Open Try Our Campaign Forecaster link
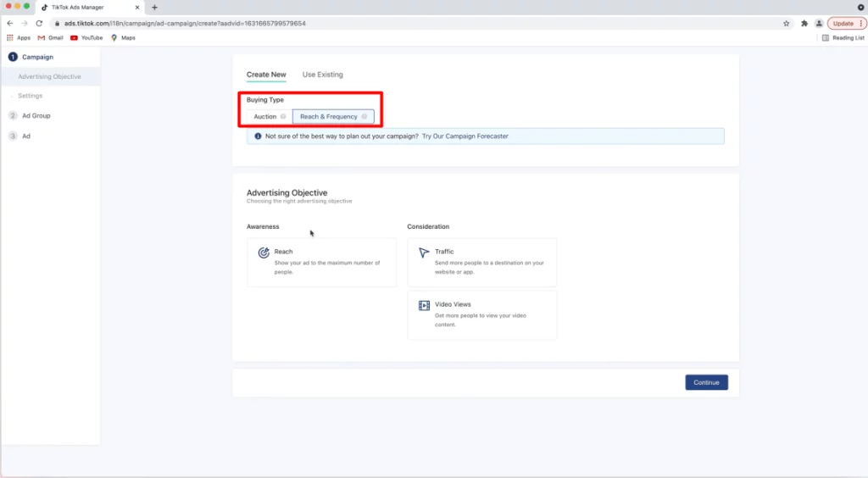 pos(465,136)
